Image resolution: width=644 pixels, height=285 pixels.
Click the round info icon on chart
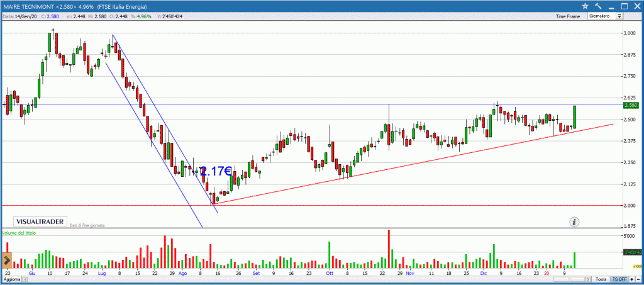(x=574, y=222)
